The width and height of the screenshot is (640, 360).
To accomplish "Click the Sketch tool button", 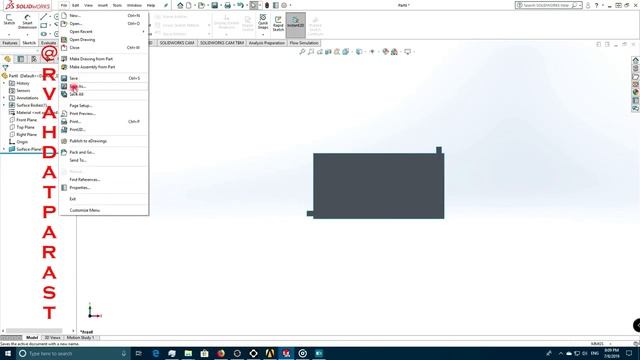I will 9,20.
